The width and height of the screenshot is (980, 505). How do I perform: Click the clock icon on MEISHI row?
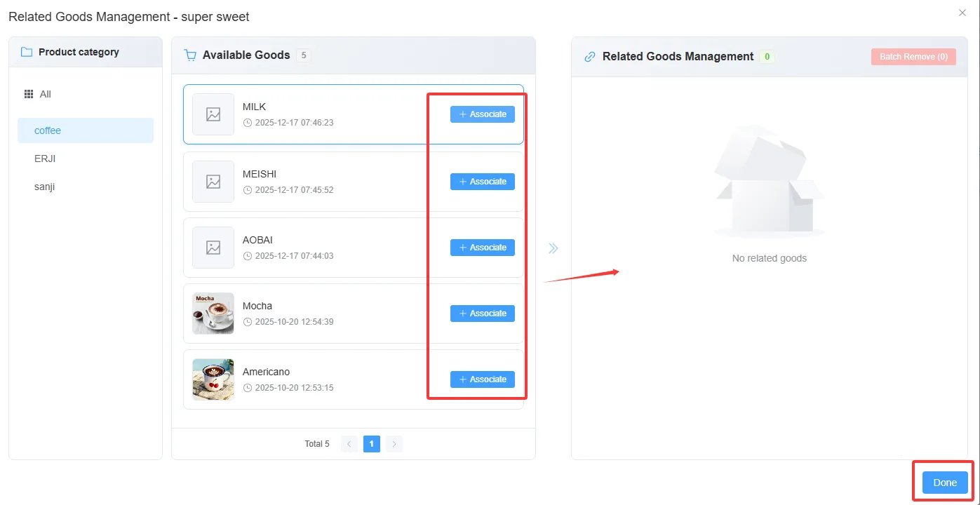pyautogui.click(x=247, y=190)
